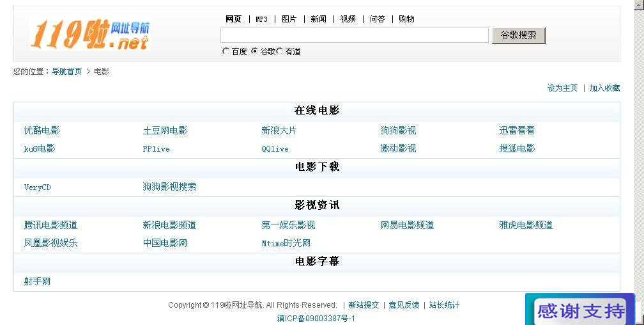Switch to the 问答 search tab
The image size is (644, 325).
(378, 19)
